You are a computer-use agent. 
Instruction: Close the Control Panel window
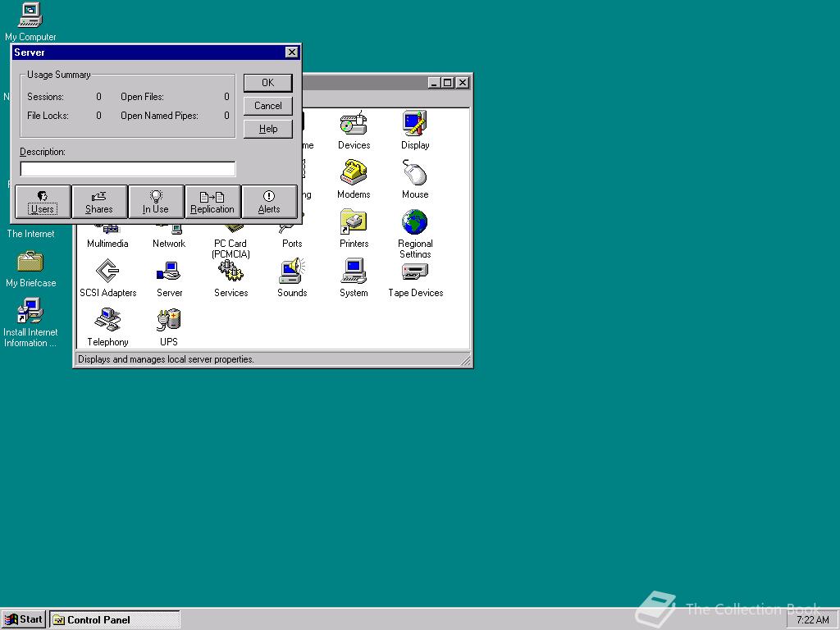click(463, 83)
